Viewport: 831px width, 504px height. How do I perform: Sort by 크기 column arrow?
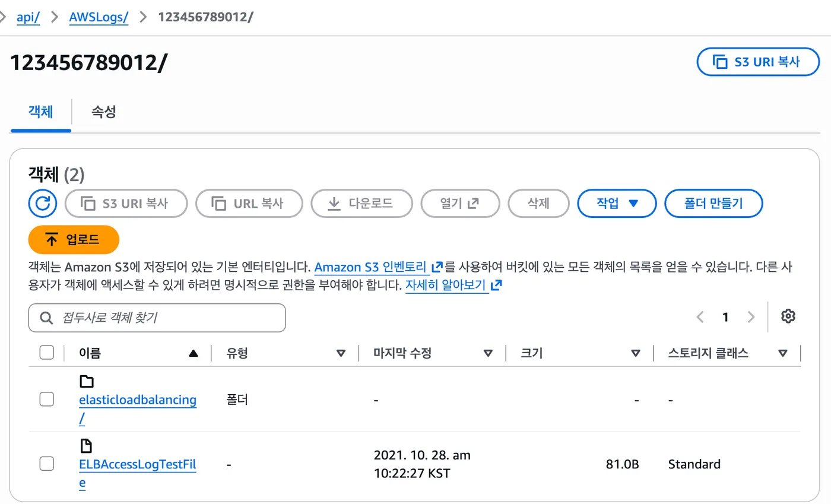(x=636, y=353)
